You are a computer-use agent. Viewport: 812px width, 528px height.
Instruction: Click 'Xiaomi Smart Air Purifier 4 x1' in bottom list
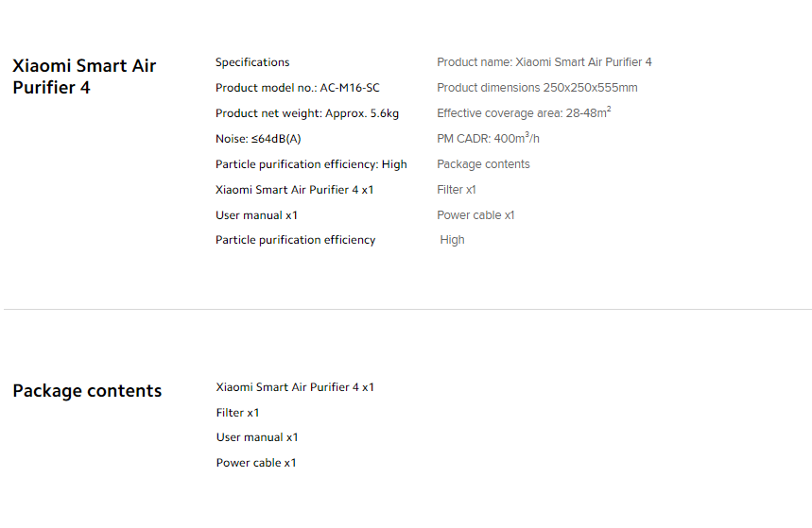coord(295,387)
